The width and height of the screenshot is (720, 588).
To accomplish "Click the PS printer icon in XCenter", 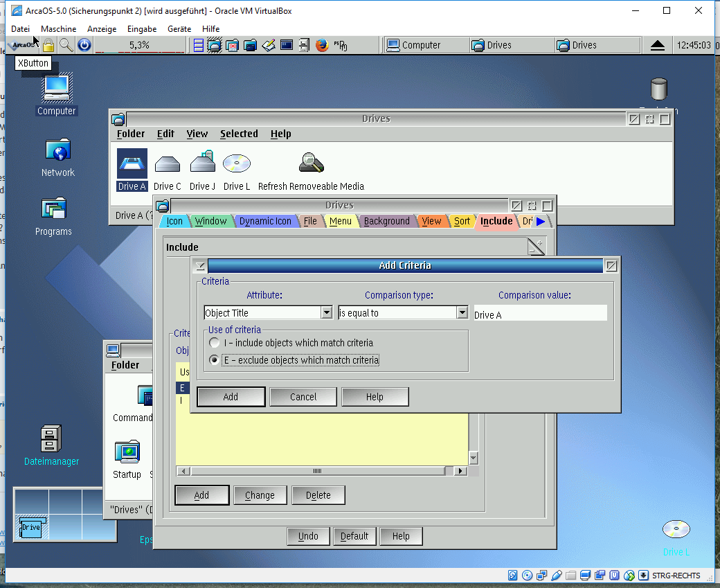I will 341,45.
